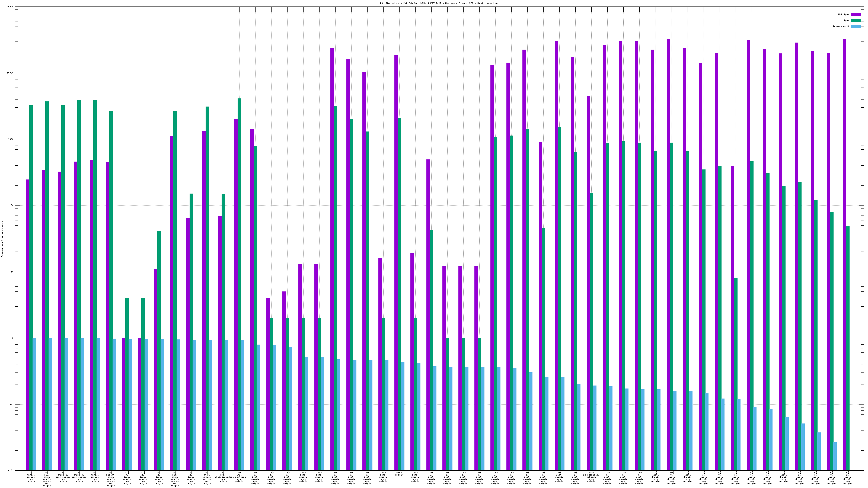Screen dimensions: 868x488
Task: Click the 0.01 y-axis tick label
Action: coord(11,470)
